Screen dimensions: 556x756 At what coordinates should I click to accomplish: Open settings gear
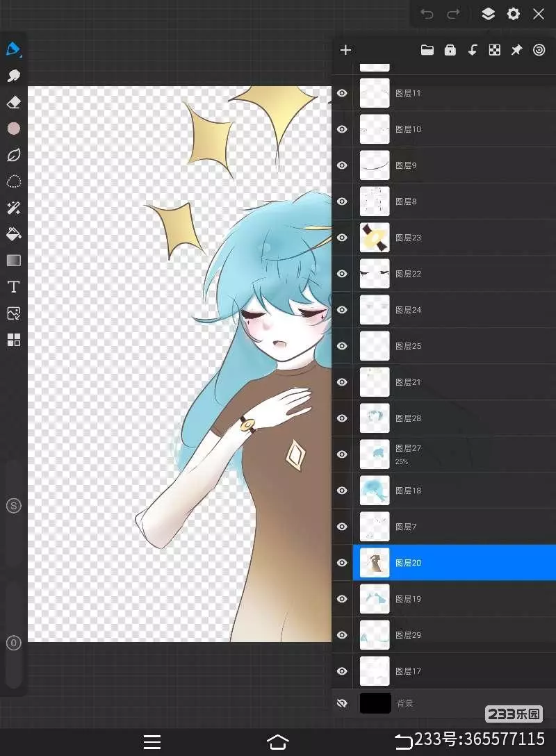tap(514, 13)
